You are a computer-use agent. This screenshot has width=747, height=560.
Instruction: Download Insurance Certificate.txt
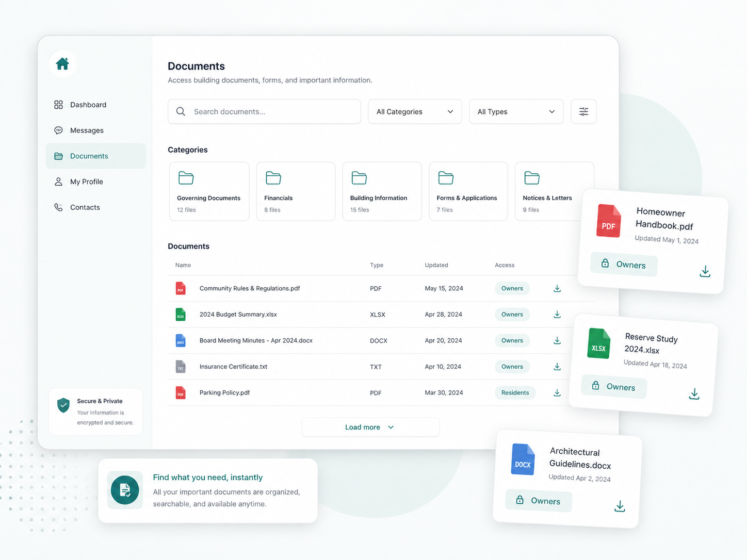coord(557,367)
